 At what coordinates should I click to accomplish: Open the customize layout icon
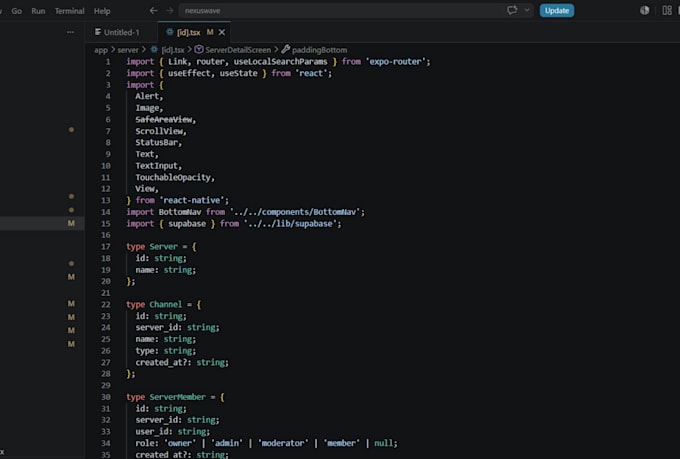tap(667, 10)
